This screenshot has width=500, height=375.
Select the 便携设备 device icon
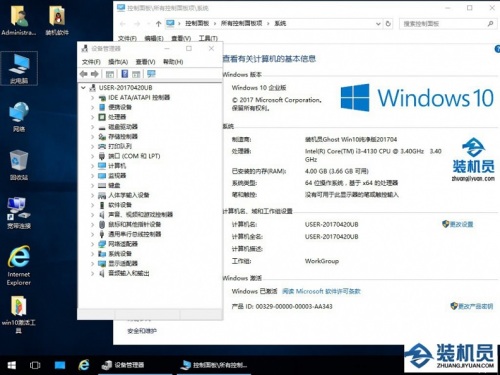tap(102, 107)
